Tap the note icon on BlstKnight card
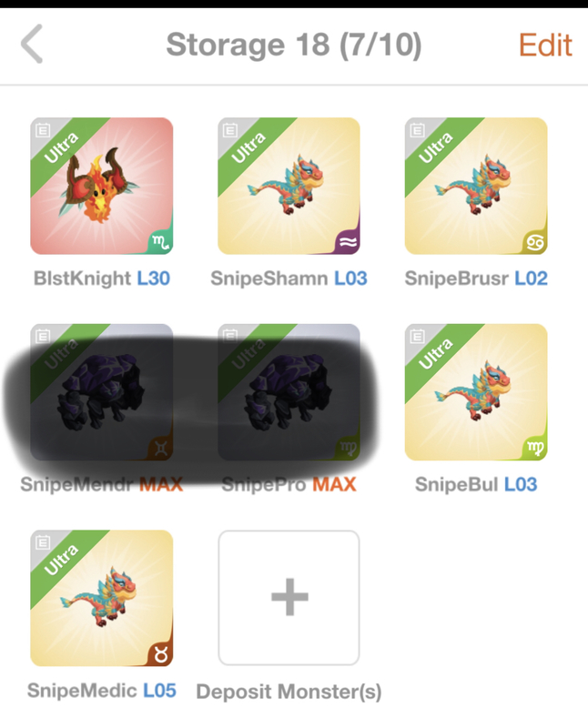 point(43,130)
